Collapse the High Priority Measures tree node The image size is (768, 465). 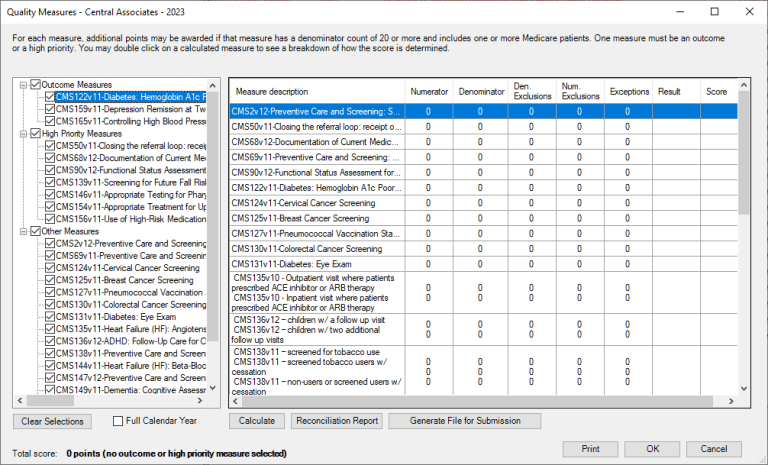tap(23, 134)
